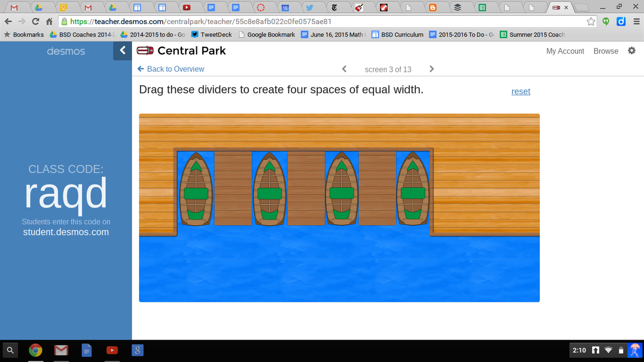Viewport: 644px width, 362px height.
Task: Open the shelf search launcher
Action: (10, 350)
